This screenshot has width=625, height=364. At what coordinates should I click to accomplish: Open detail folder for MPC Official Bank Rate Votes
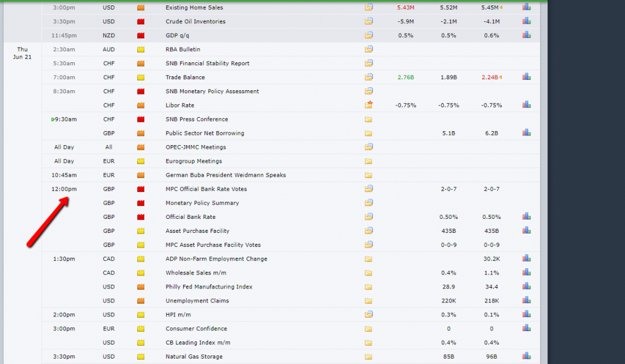click(x=369, y=188)
